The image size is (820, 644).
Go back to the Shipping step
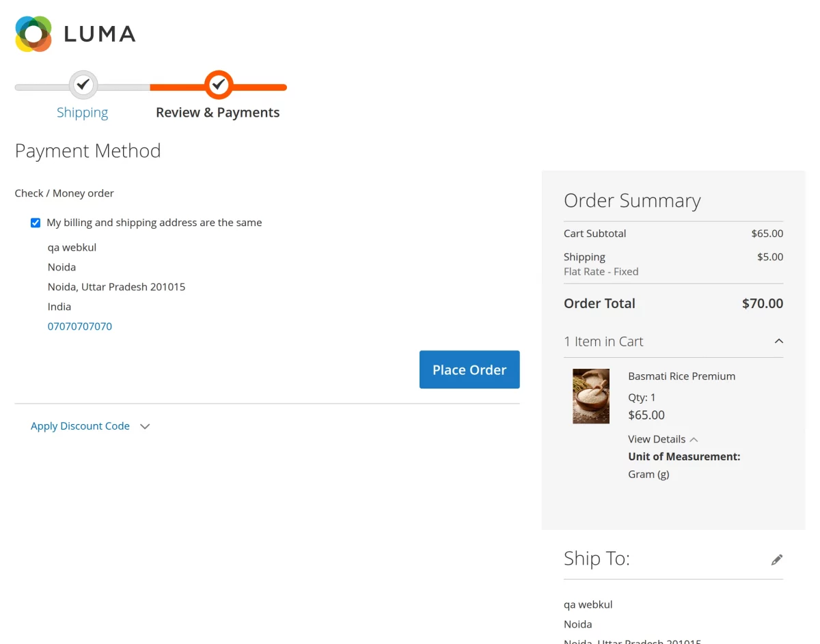coord(82,112)
